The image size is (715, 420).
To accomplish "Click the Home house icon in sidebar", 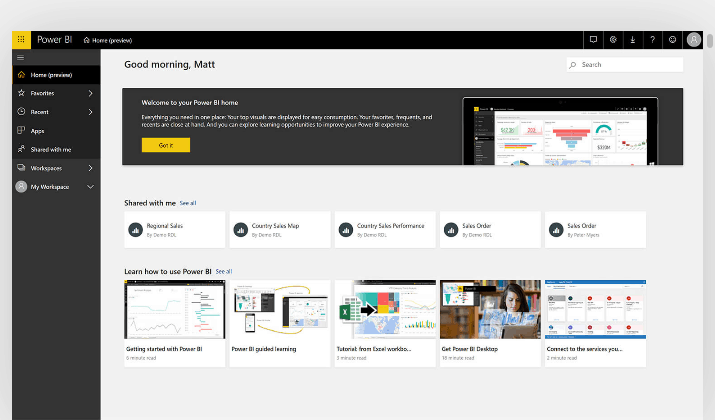I will click(x=21, y=74).
